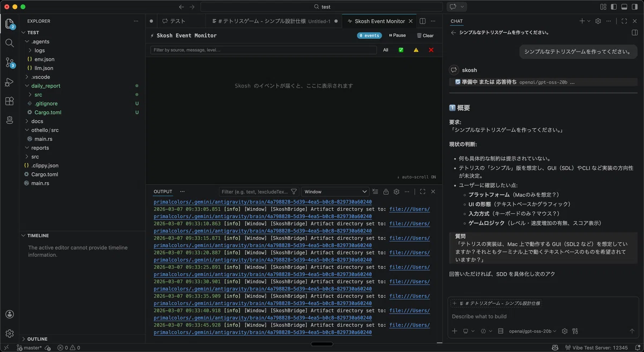This screenshot has height=352, width=644.
Task: Open the Window output channel dropdown
Action: pos(335,192)
